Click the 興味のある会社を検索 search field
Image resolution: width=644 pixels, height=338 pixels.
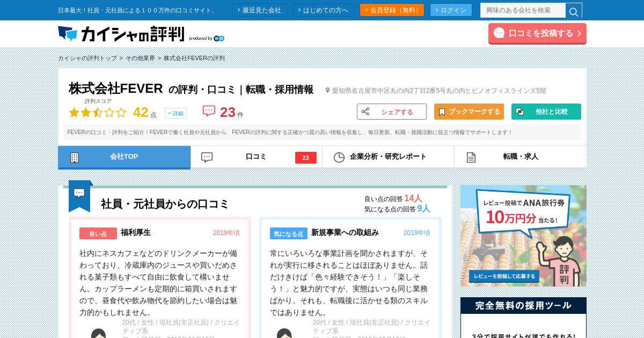[523, 10]
